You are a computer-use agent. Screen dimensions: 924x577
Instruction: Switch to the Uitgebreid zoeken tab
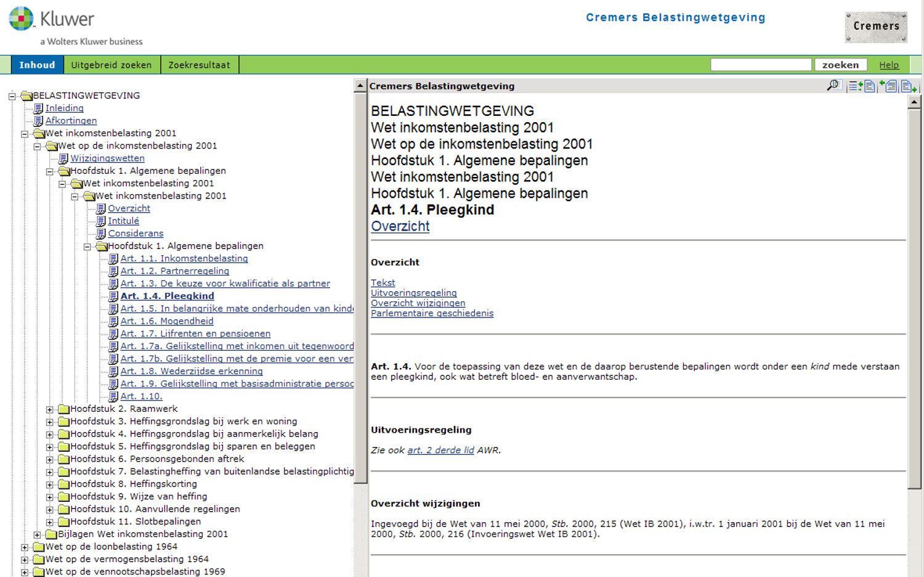pyautogui.click(x=111, y=65)
